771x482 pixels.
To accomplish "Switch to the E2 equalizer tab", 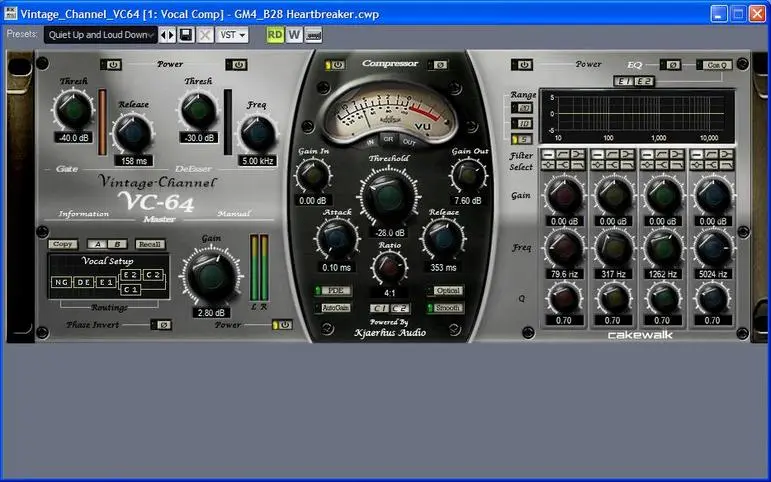I will [x=644, y=81].
